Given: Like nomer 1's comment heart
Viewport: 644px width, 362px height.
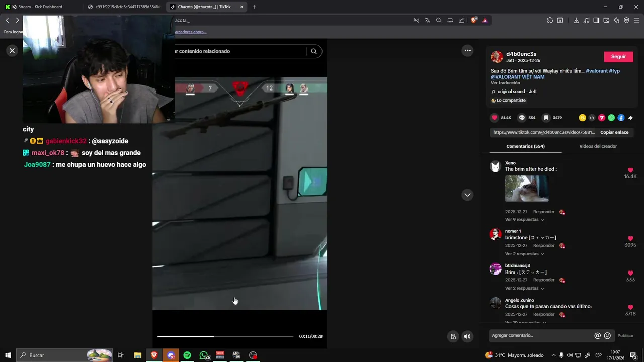Looking at the screenshot, I should (630, 239).
